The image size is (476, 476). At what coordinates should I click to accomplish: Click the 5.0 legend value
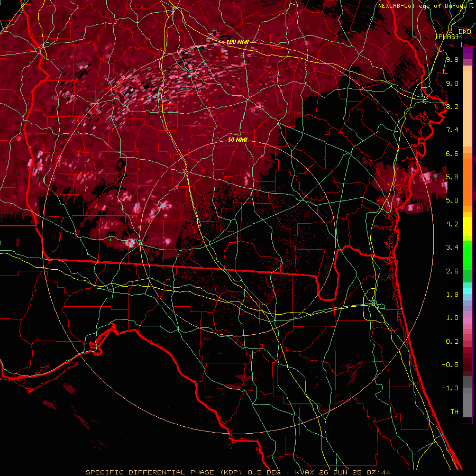click(x=452, y=200)
